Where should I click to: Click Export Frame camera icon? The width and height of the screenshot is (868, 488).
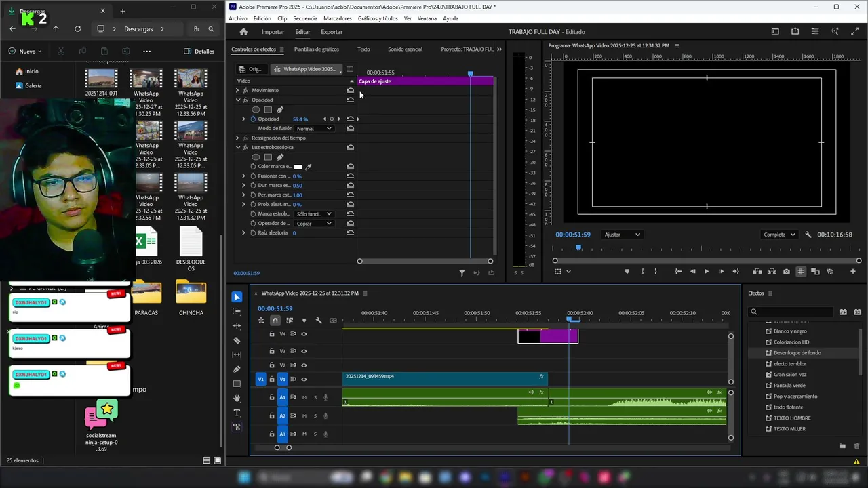click(x=786, y=272)
